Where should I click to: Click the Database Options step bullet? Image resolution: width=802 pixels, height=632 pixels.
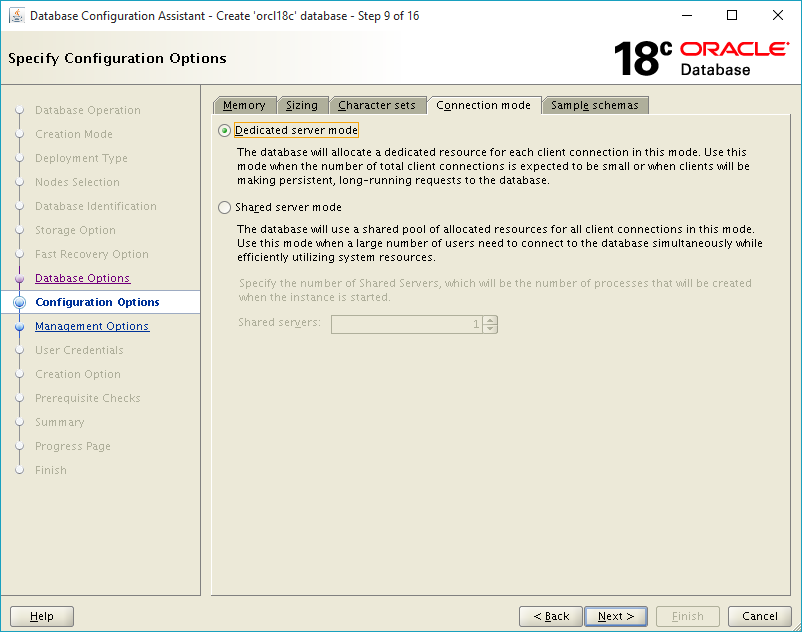click(20, 278)
